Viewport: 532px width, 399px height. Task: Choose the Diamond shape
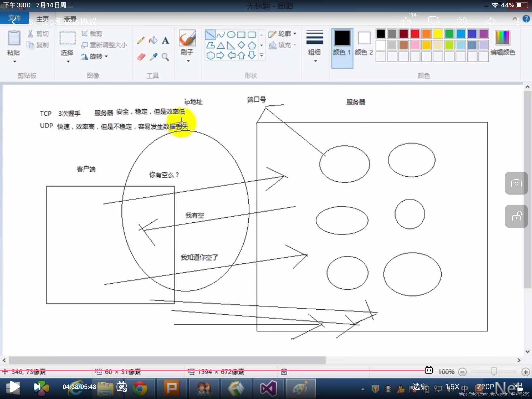241,45
